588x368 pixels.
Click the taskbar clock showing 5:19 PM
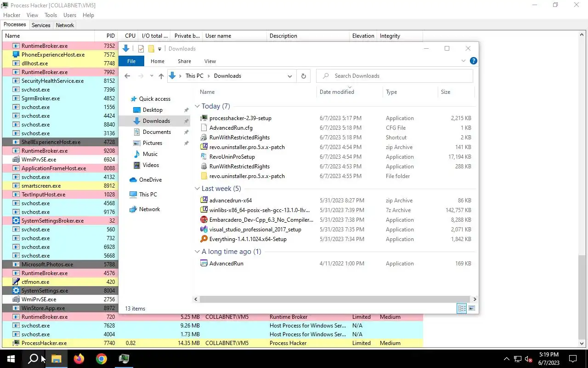pos(548,359)
